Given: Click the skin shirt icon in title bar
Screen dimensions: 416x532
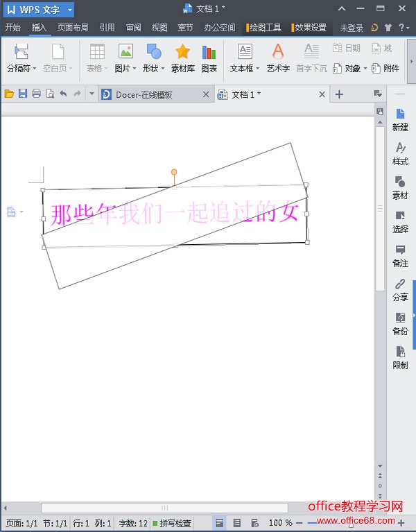Looking at the screenshot, I should click(x=388, y=28).
